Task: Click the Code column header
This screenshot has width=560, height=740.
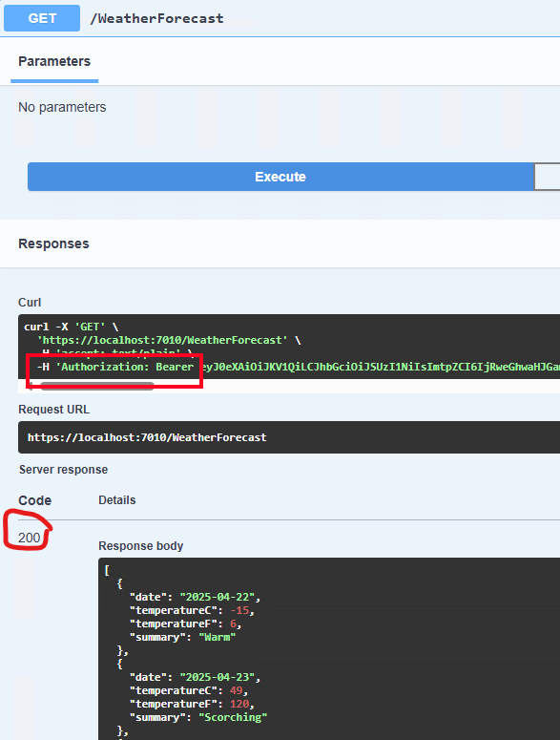Action: click(35, 500)
